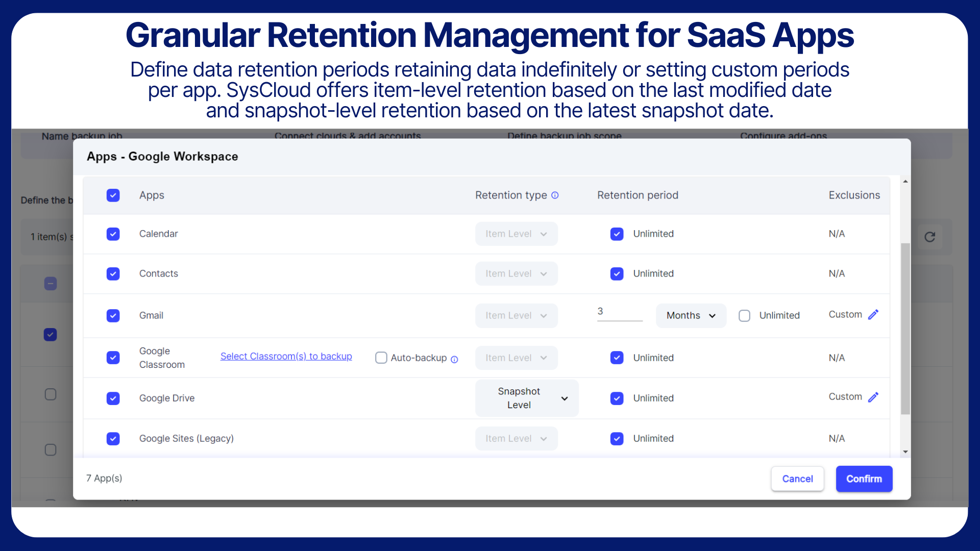Viewport: 980px width, 551px height.
Task: Open the Months unit dropdown
Action: (691, 316)
